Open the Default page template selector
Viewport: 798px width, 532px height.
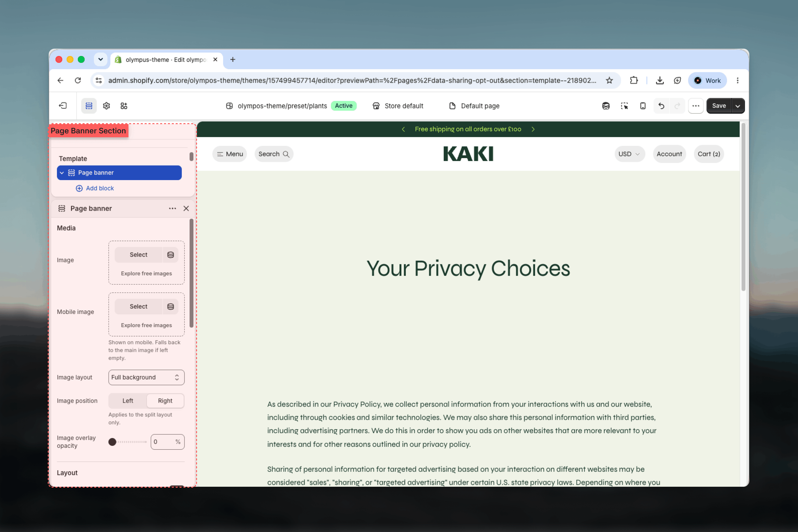[474, 106]
